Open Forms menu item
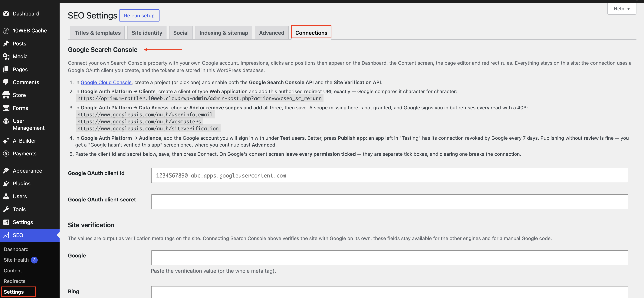The width and height of the screenshot is (644, 298). [20, 108]
